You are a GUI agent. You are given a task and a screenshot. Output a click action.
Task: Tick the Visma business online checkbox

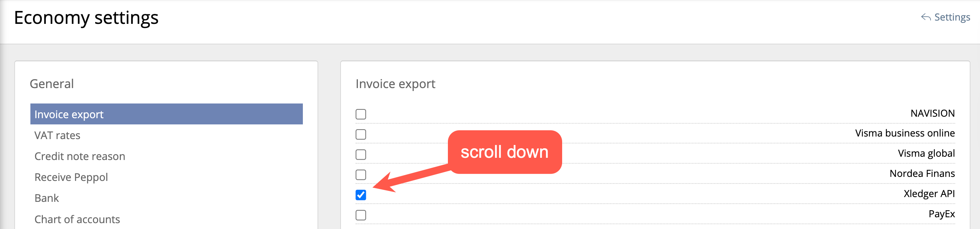(x=361, y=134)
